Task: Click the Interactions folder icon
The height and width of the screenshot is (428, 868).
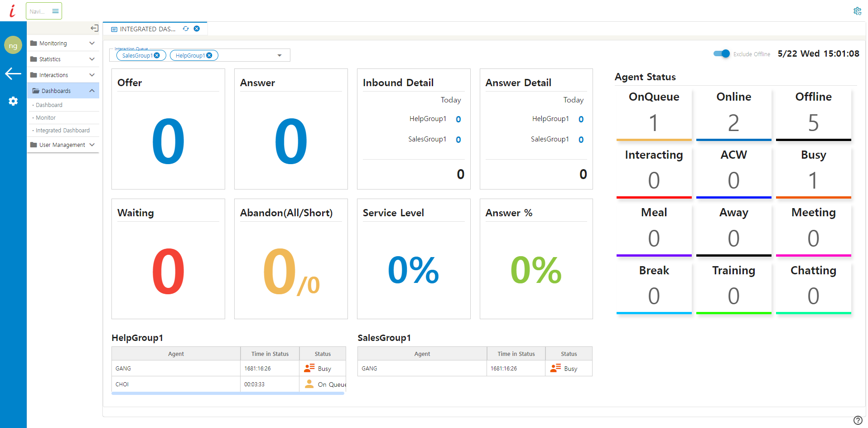Action: 34,75
